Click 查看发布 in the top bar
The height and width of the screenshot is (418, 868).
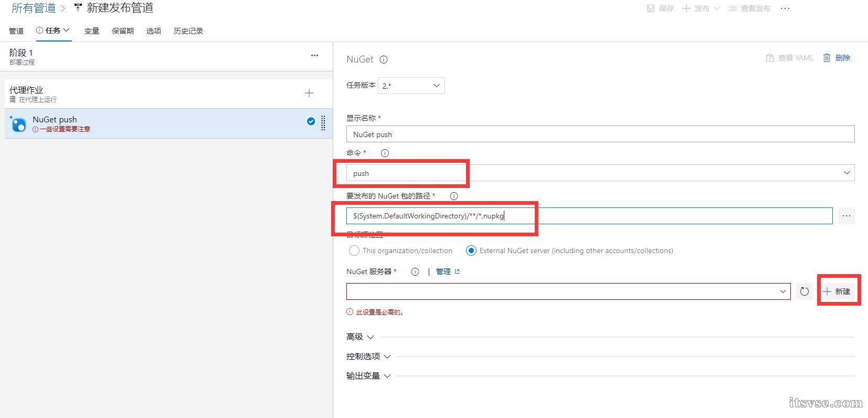[749, 8]
